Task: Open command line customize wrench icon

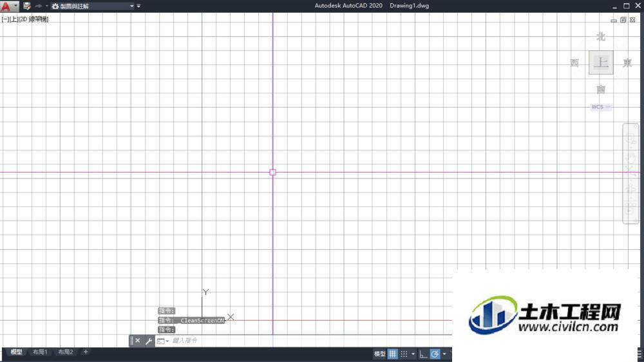Action: pyautogui.click(x=149, y=341)
